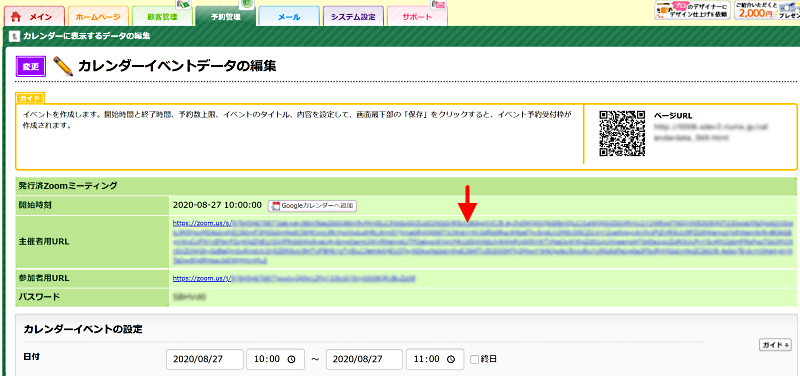The height and width of the screenshot is (376, 800).
Task: Click the pencil edit icon beside the title
Action: coord(63,66)
